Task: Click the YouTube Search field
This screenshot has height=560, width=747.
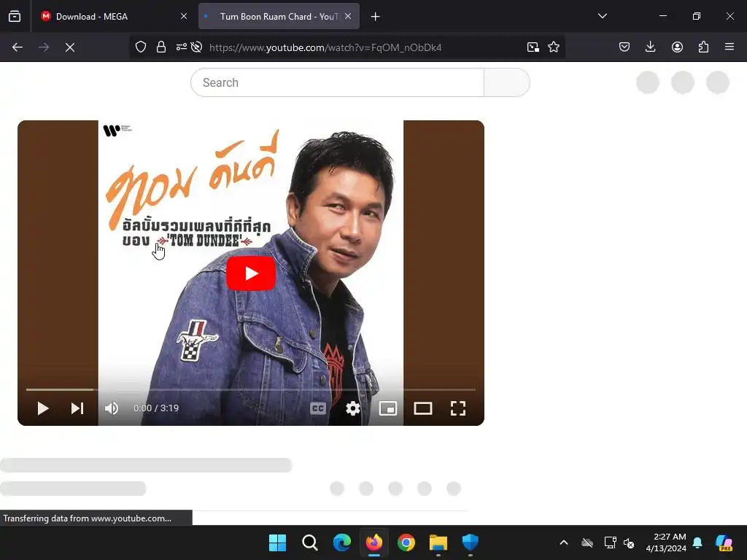Action: pyautogui.click(x=337, y=82)
